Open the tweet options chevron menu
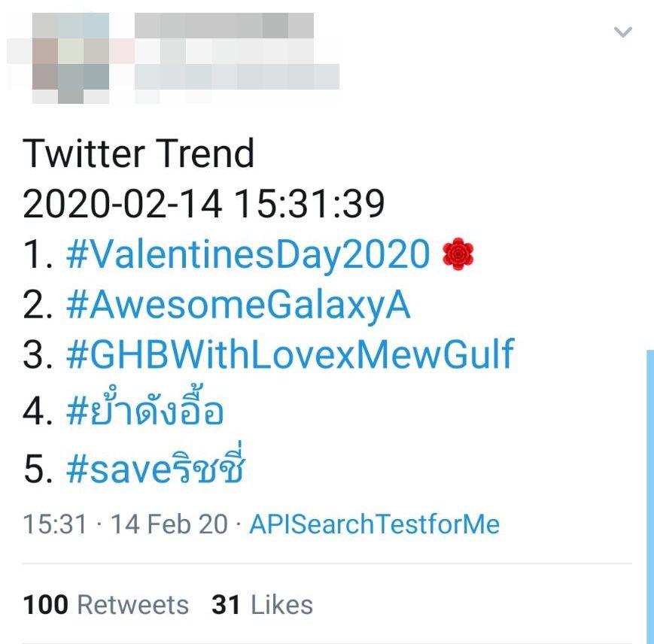The image size is (654, 644). tap(622, 32)
